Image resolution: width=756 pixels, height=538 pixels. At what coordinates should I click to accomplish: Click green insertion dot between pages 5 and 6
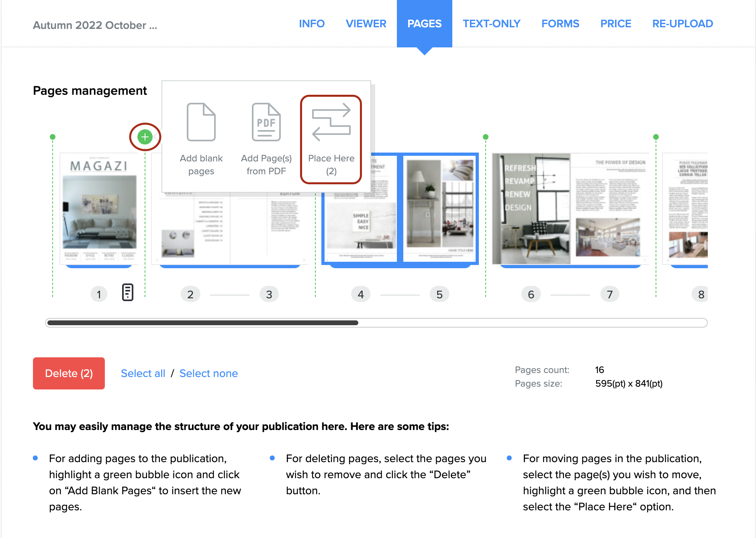486,137
